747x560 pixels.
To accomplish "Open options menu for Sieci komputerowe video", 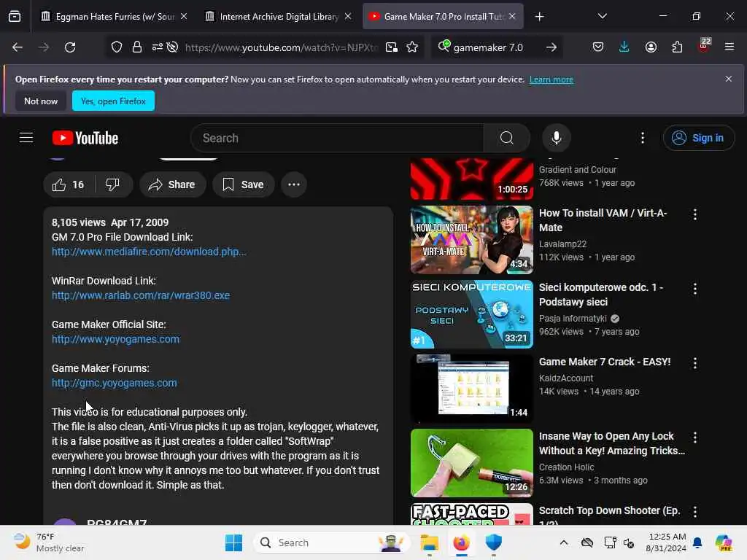I will tap(695, 289).
